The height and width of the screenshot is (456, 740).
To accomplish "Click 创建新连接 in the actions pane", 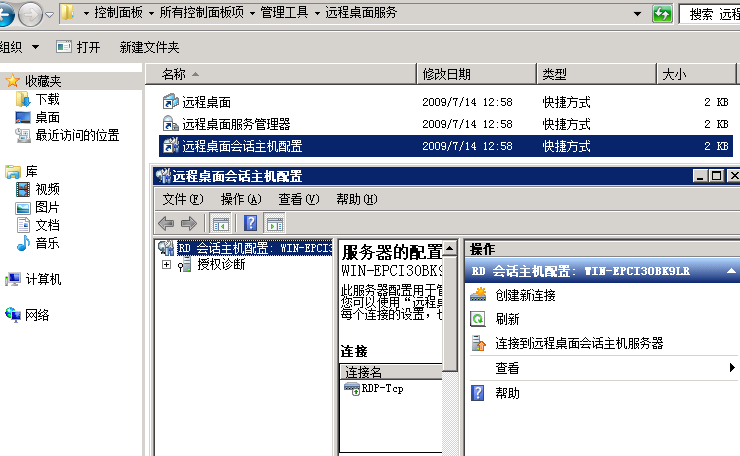I will coord(525,296).
